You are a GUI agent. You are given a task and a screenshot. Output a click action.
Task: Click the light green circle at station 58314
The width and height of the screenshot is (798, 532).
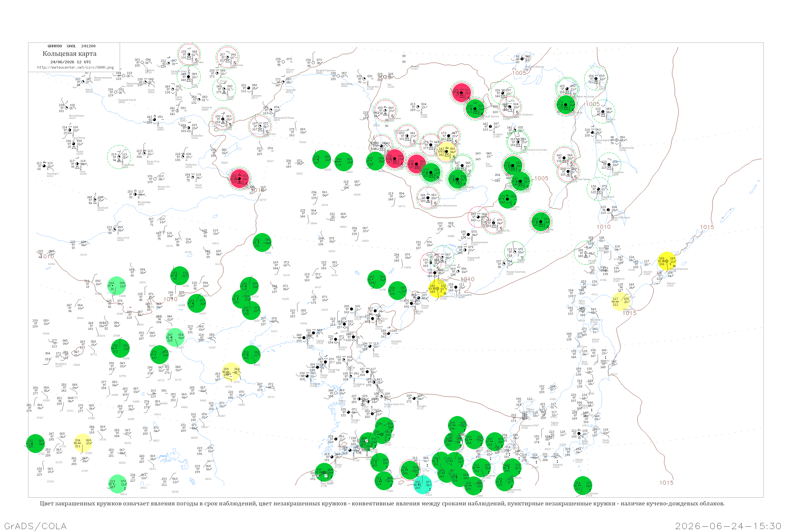[x=118, y=484]
